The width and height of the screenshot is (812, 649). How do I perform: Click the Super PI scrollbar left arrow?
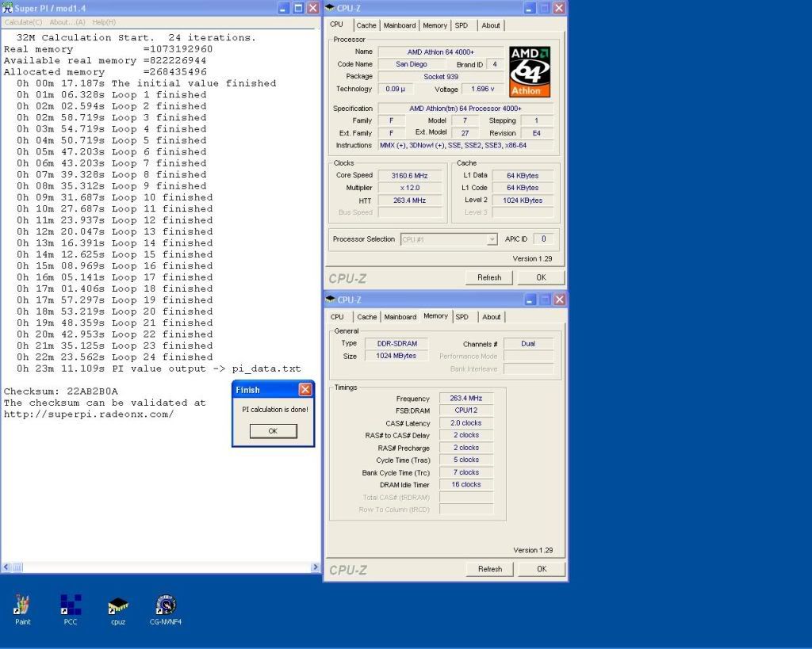click(6, 567)
